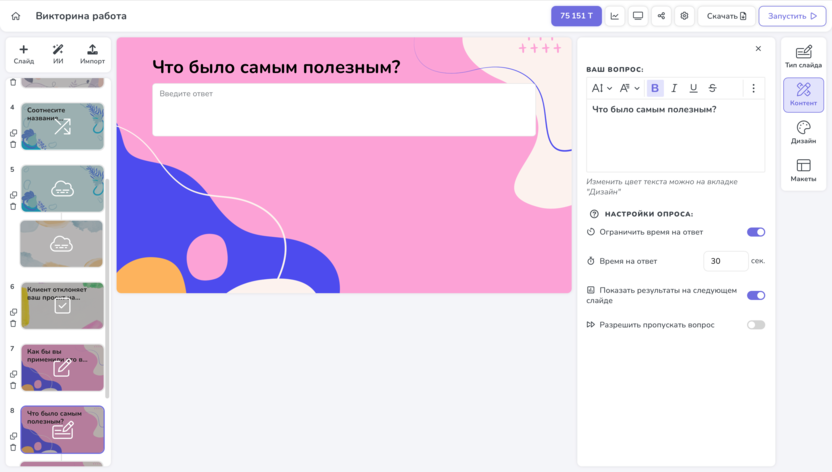Open the share icon in toolbar
832x472 pixels.
coord(661,16)
